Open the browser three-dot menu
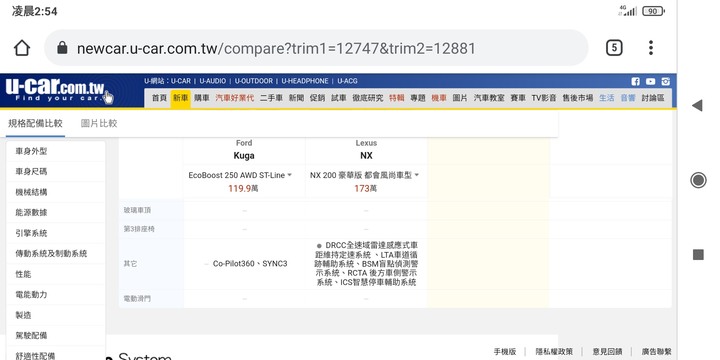720x360 pixels. 651,48
